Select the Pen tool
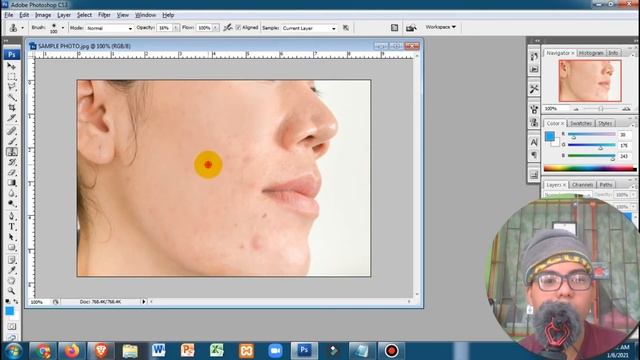This screenshot has height=360, width=640. 11,216
